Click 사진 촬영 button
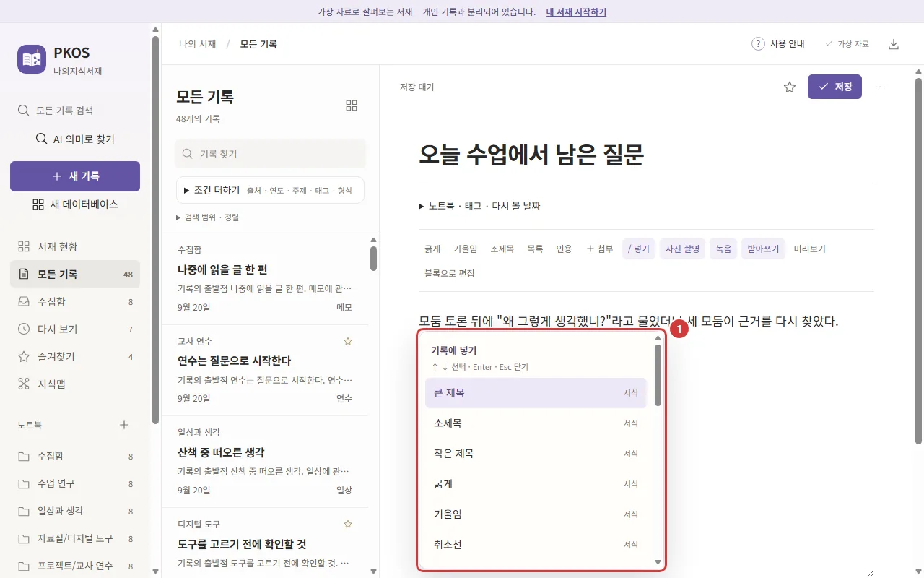This screenshot has width=924, height=578. point(682,249)
